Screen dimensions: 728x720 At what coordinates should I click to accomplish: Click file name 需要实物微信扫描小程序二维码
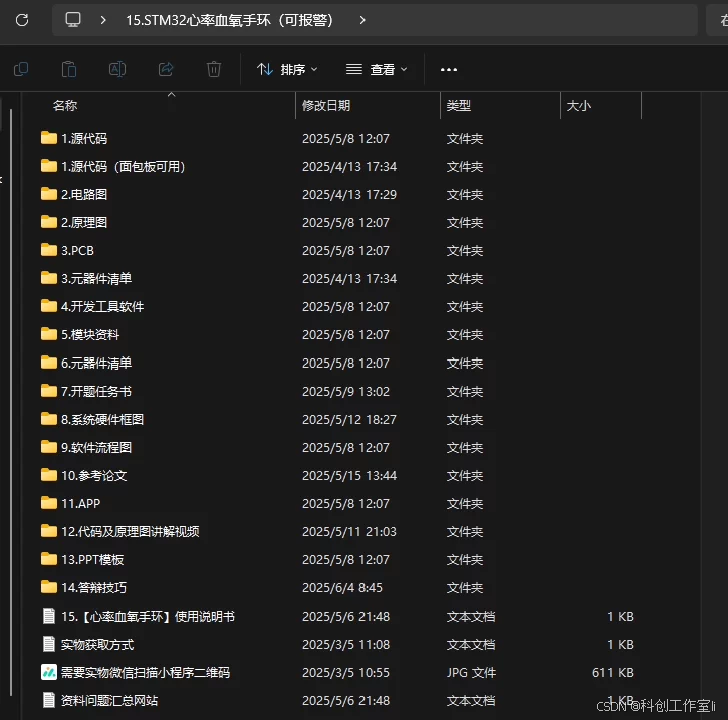coord(145,672)
